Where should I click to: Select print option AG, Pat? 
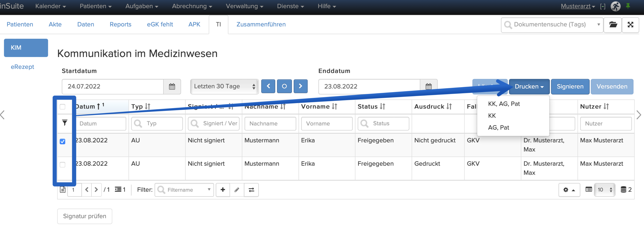(498, 128)
